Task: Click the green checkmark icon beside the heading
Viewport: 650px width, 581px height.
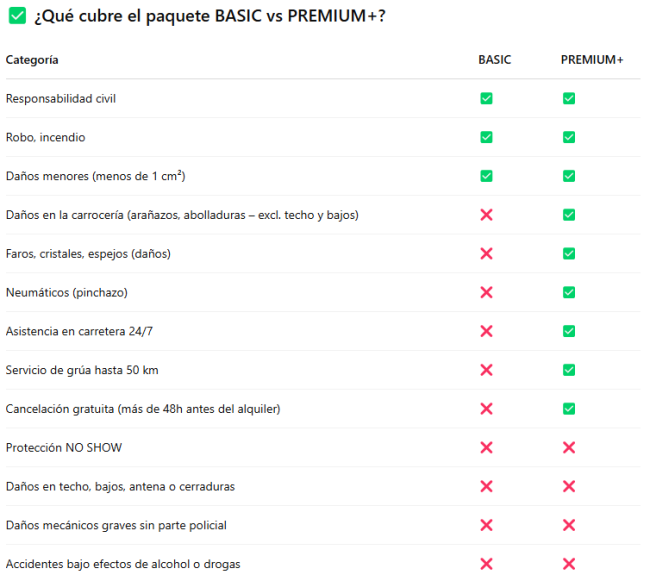Action: coord(17,16)
